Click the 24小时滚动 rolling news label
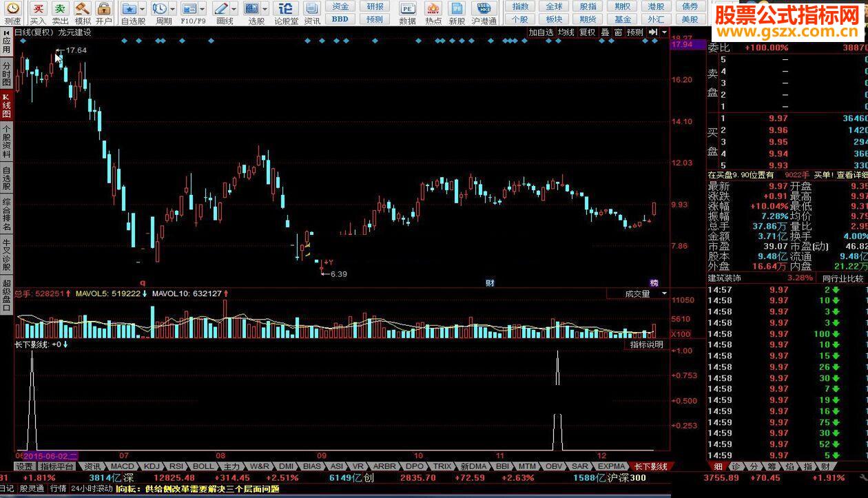The image size is (868, 498). click(x=92, y=488)
